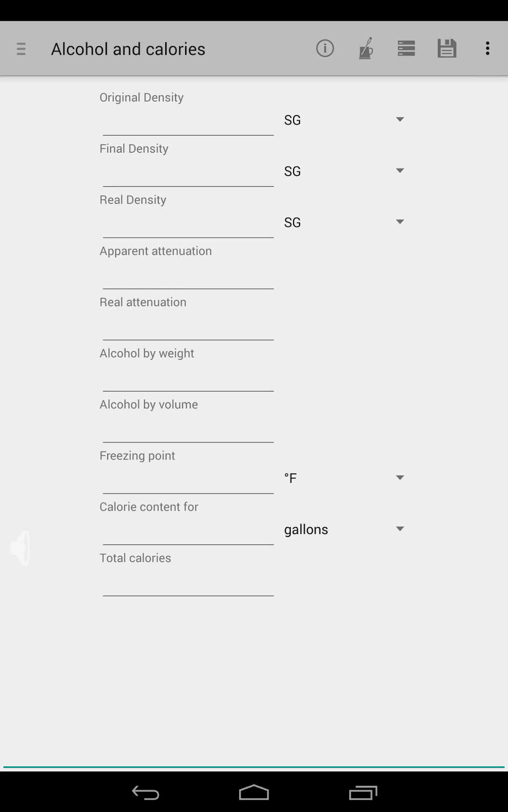
Task: Expand the Final Density SG unit dropdown
Action: point(344,171)
